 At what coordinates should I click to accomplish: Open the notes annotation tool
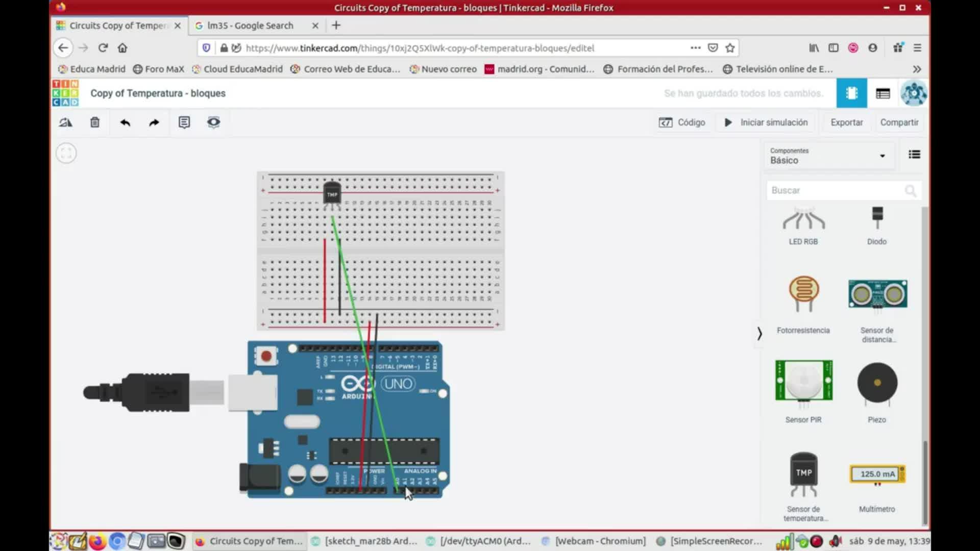[x=184, y=122]
